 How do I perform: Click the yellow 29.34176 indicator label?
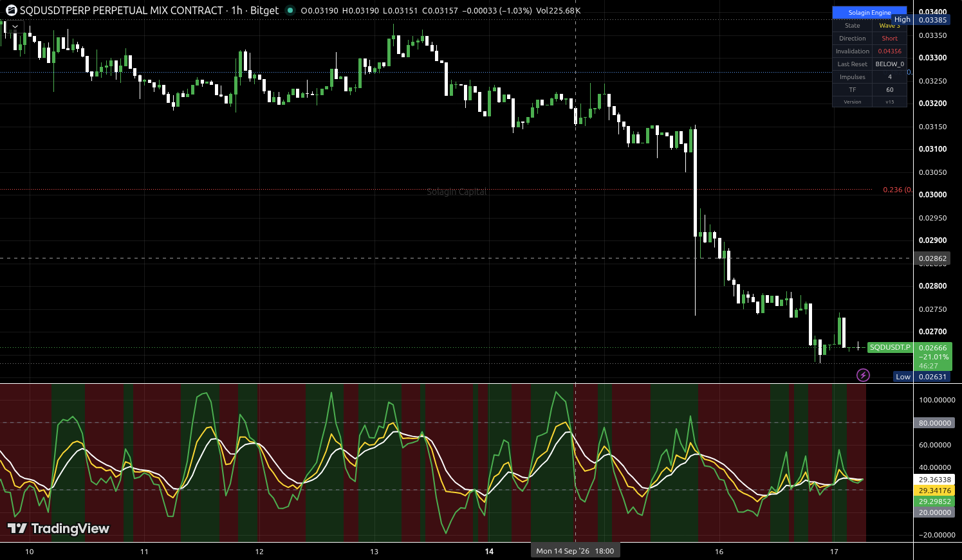click(934, 491)
